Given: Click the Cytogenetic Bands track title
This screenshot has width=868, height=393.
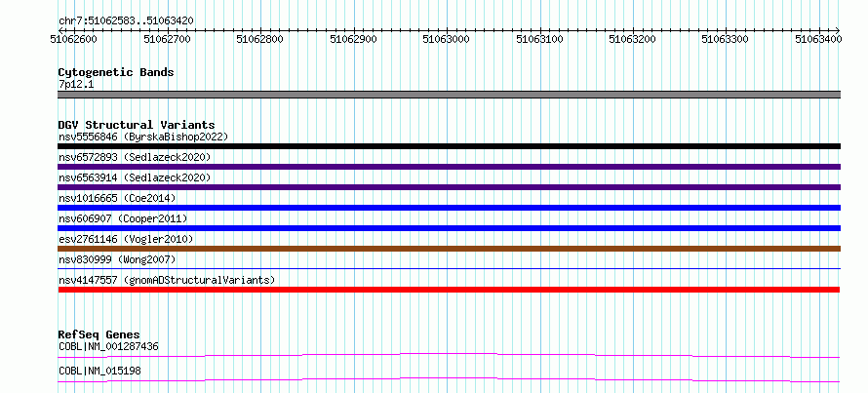Looking at the screenshot, I should pyautogui.click(x=116, y=72).
